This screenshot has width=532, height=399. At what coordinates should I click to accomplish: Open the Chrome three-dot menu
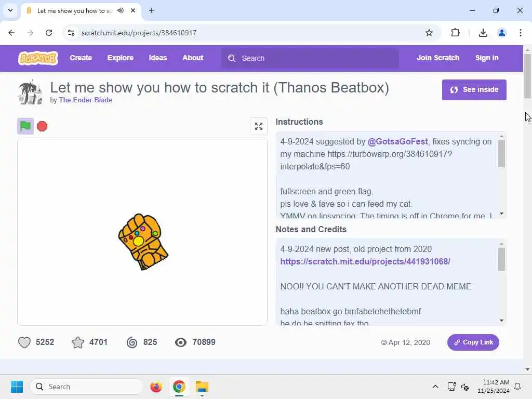pyautogui.click(x=521, y=33)
